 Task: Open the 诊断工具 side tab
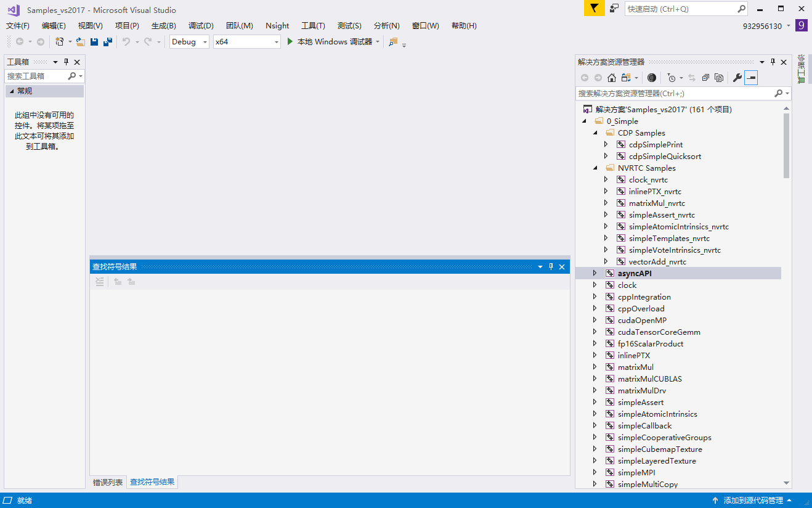pyautogui.click(x=802, y=69)
